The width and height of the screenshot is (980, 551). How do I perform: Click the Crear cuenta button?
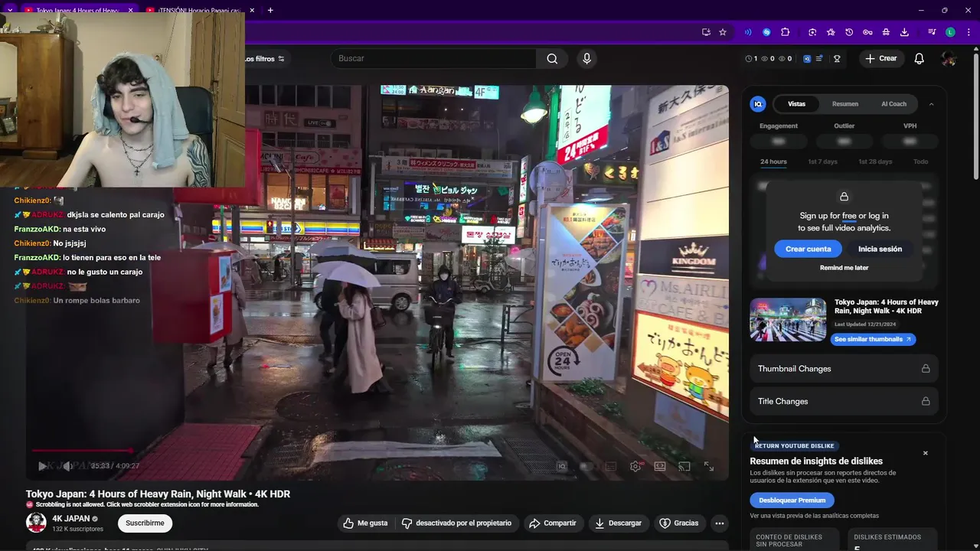[x=808, y=249]
